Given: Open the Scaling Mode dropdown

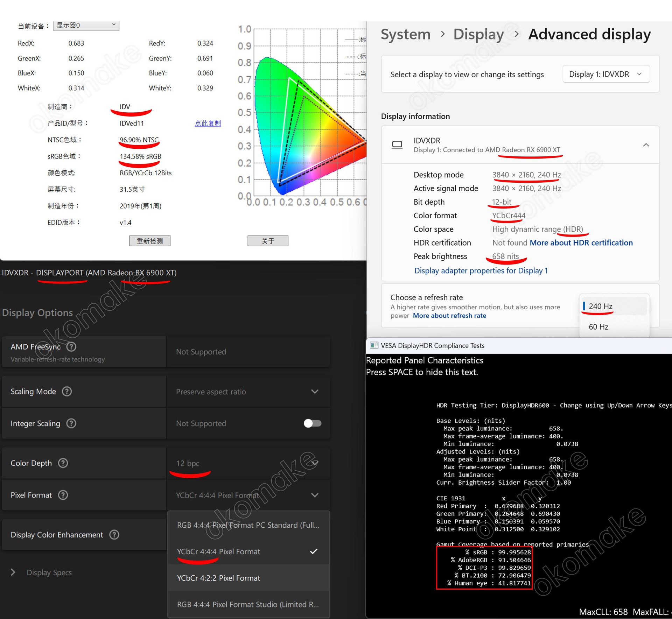Looking at the screenshot, I should click(248, 392).
